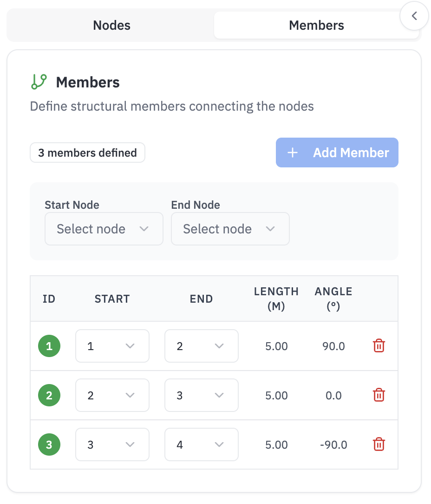Delete member 3 using its trash icon
The width and height of the screenshot is (431, 504).
point(379,444)
